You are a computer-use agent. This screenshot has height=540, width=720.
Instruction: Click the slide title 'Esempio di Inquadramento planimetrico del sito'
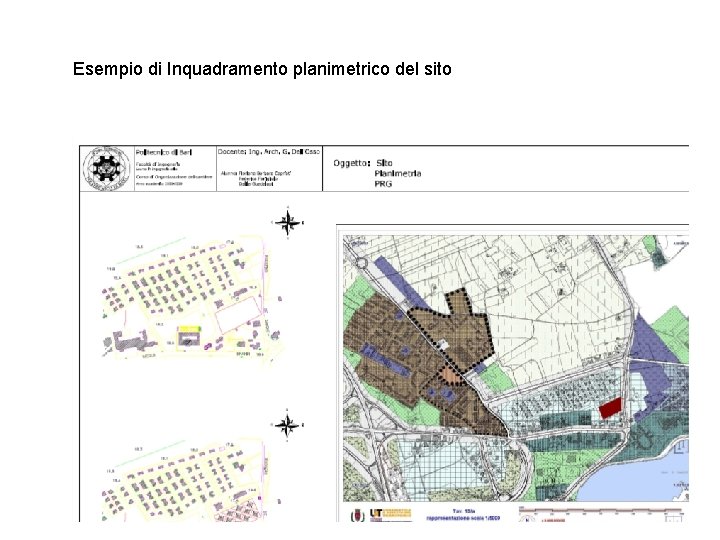click(262, 69)
